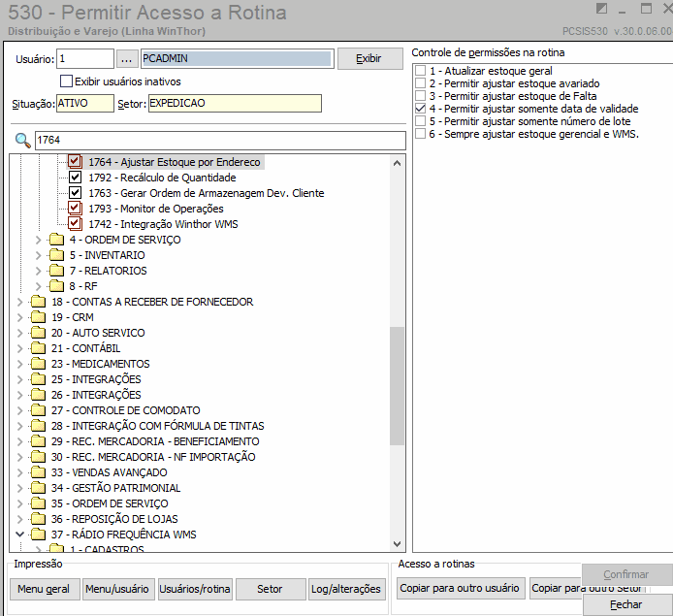Click the Setor print button
This screenshot has width=673, height=616.
270,589
